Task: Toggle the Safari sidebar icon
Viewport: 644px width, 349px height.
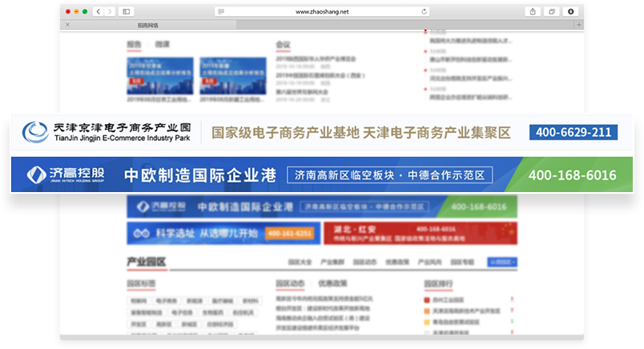Action: coord(126,12)
